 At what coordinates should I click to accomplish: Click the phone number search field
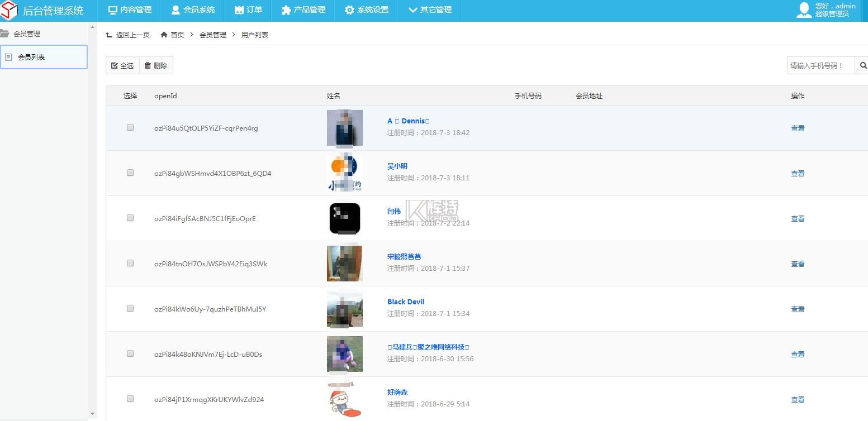(x=820, y=65)
